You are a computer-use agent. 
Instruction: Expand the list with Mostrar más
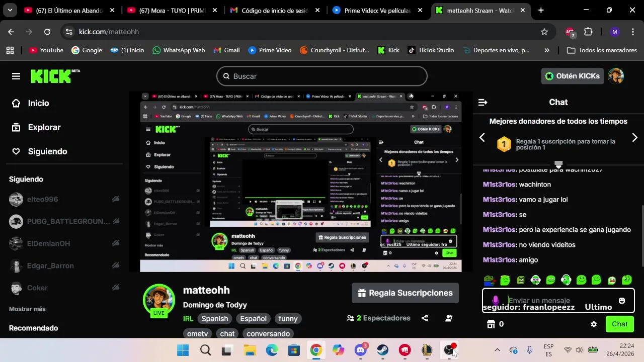click(27, 309)
